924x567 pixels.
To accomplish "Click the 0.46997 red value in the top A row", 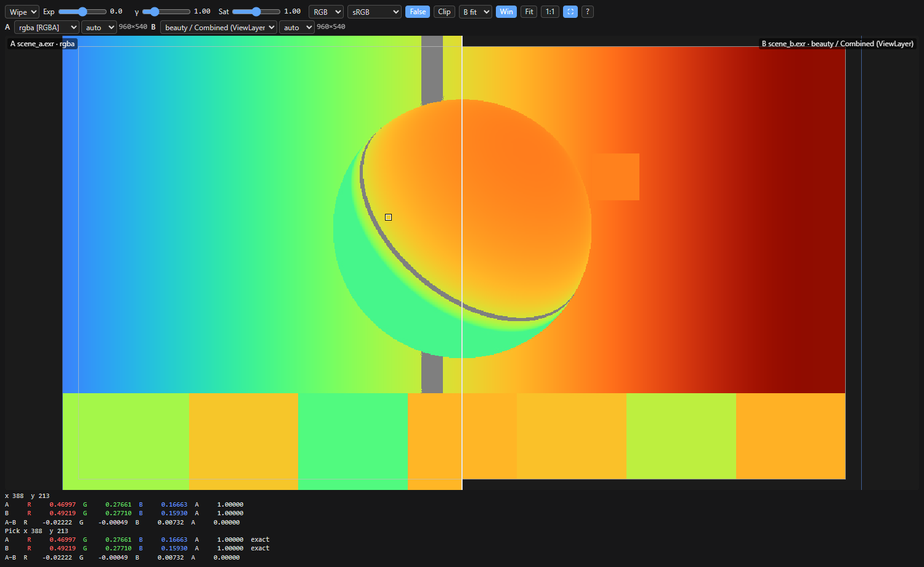I will coord(63,504).
